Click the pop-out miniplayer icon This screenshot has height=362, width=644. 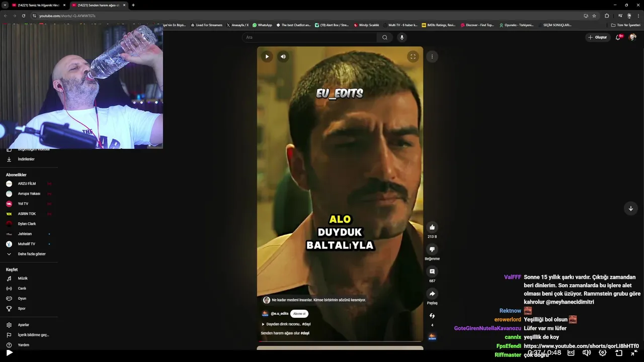coord(619,353)
